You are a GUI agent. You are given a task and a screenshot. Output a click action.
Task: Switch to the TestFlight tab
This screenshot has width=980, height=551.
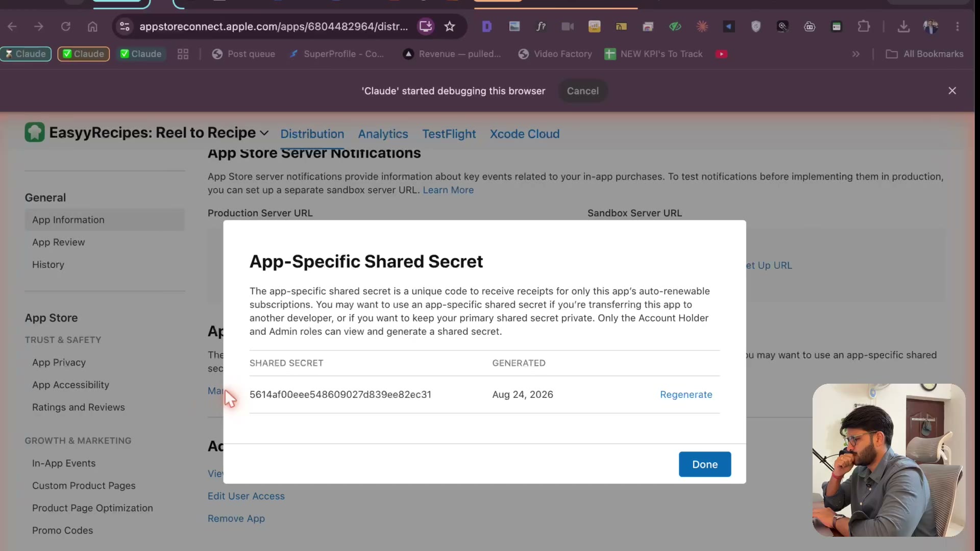click(449, 134)
